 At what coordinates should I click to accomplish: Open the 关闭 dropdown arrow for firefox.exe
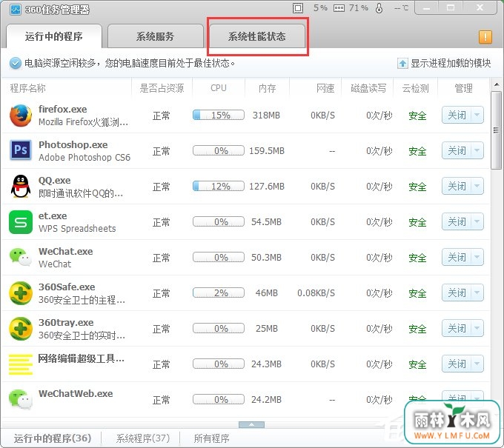point(477,115)
